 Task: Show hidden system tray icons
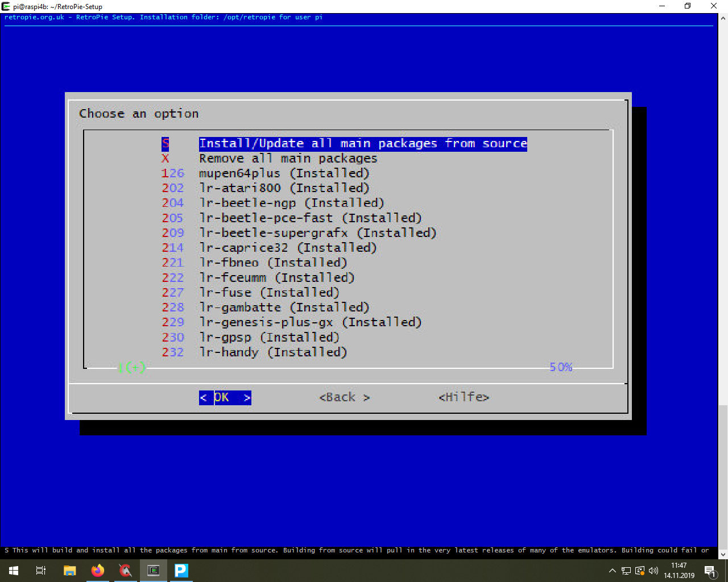613,571
